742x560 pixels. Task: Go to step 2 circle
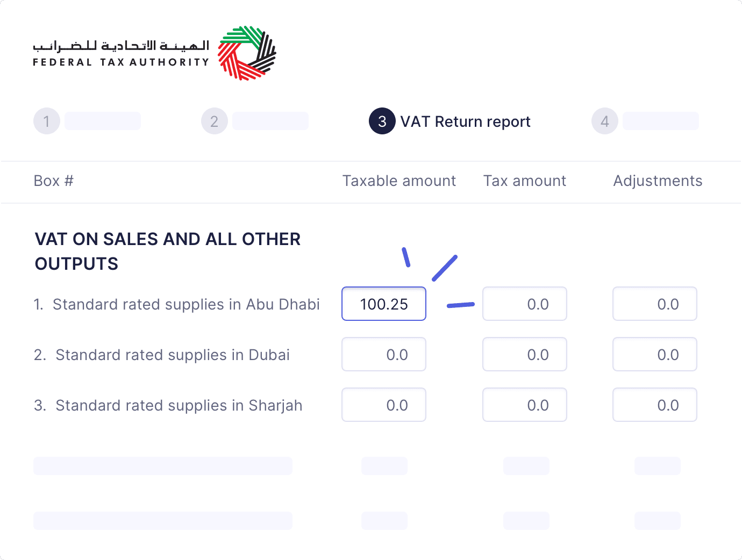(215, 121)
